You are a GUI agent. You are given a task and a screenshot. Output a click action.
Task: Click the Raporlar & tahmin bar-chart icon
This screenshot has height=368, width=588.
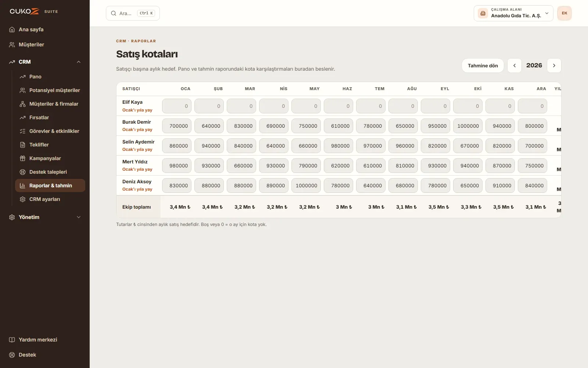click(22, 185)
